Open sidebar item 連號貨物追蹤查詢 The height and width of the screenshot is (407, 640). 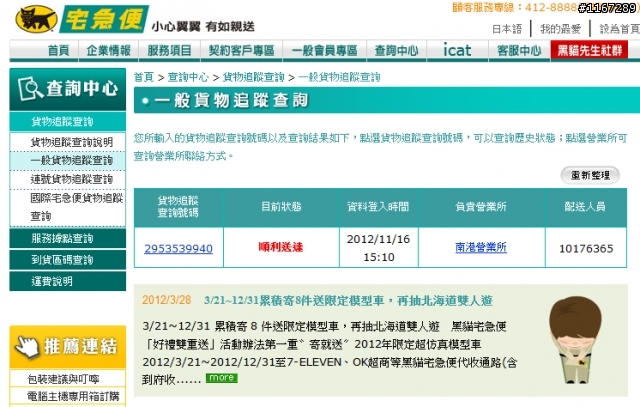tap(71, 179)
